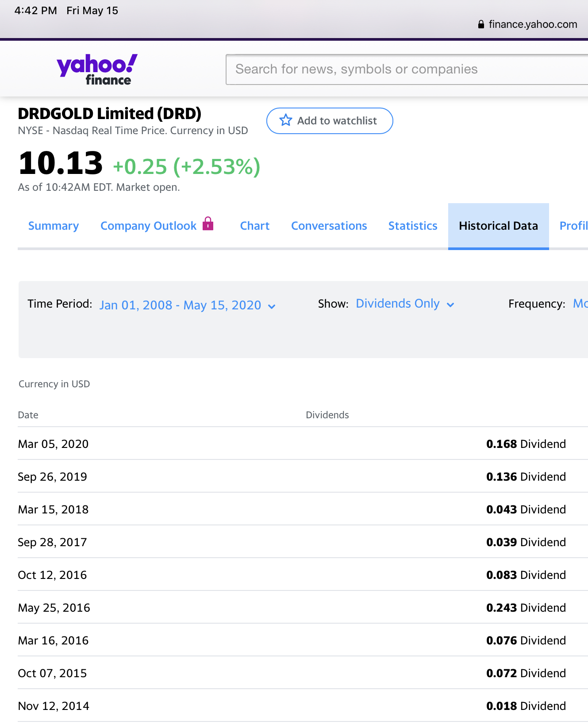Viewport: 588px width, 725px height.
Task: Click the Yahoo Finance logo
Action: click(x=97, y=69)
